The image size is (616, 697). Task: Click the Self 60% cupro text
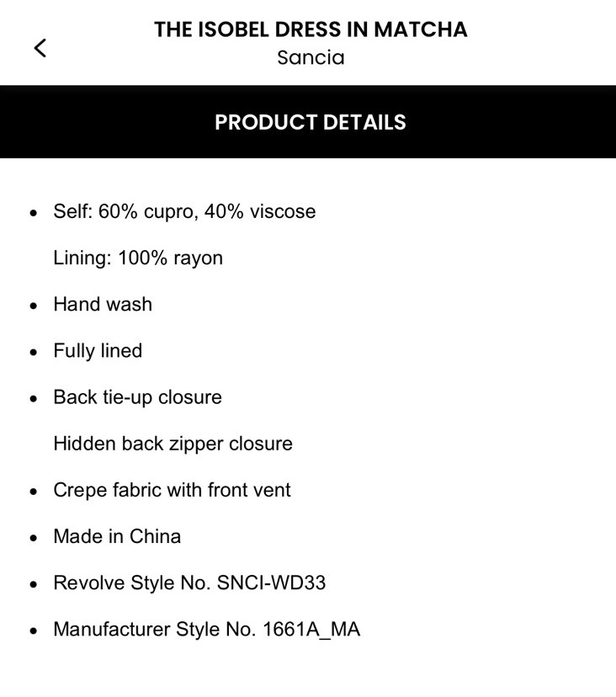184,211
